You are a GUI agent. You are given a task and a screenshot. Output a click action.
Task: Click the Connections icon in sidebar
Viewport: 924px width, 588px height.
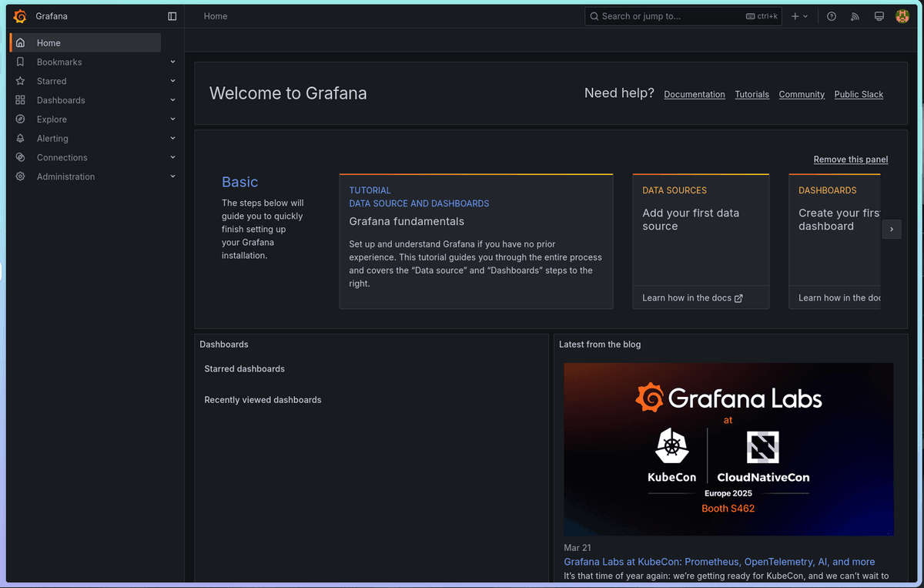pyautogui.click(x=21, y=157)
